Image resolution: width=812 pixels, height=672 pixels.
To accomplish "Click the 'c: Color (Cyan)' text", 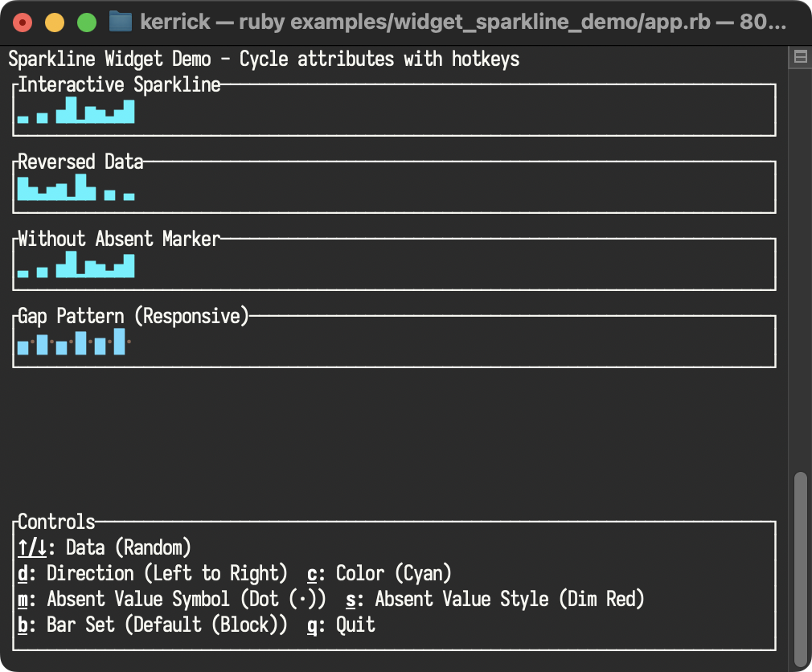I will click(379, 573).
